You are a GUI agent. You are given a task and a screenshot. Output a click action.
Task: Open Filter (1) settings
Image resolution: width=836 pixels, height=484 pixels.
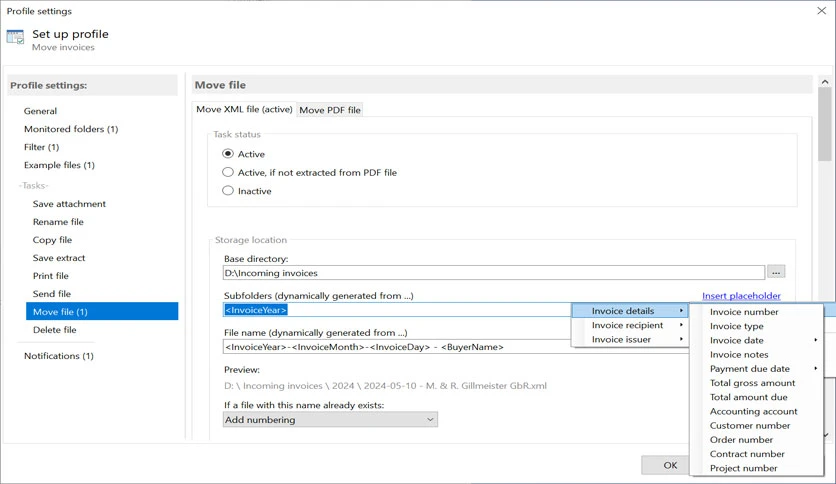(42, 147)
